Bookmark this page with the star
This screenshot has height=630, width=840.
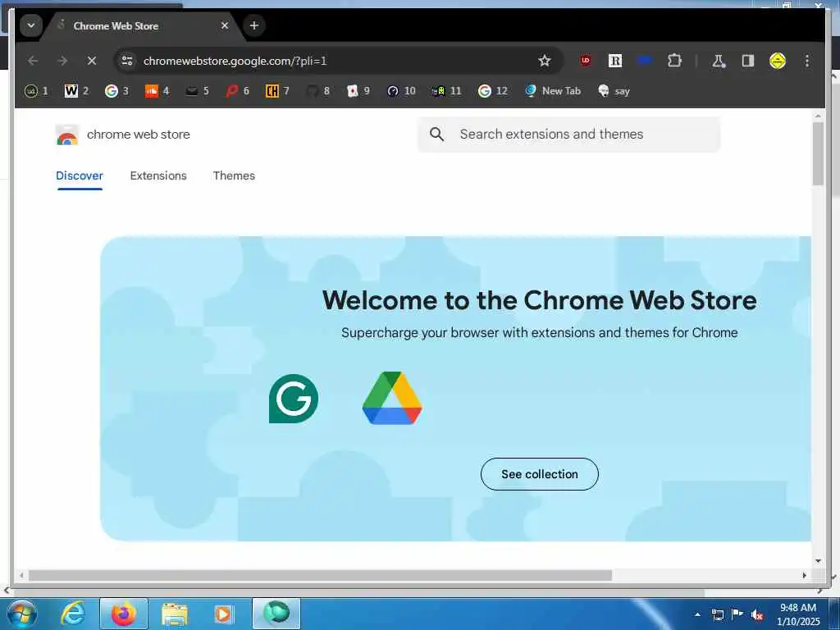click(x=545, y=61)
